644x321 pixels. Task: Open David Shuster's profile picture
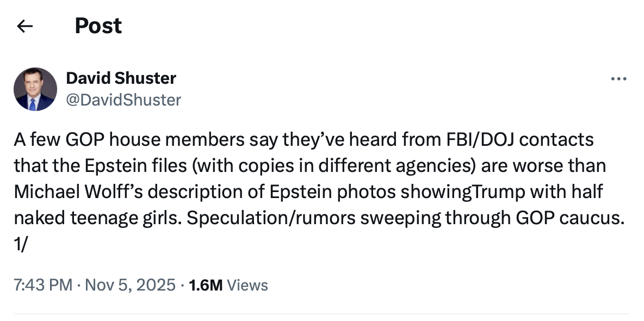click(x=35, y=89)
